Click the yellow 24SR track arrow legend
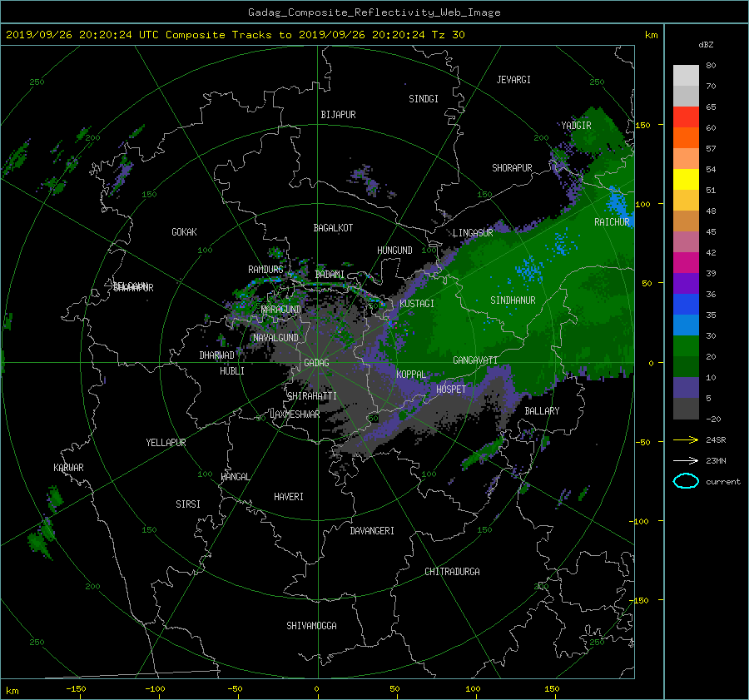This screenshot has width=749, height=700. (x=686, y=439)
